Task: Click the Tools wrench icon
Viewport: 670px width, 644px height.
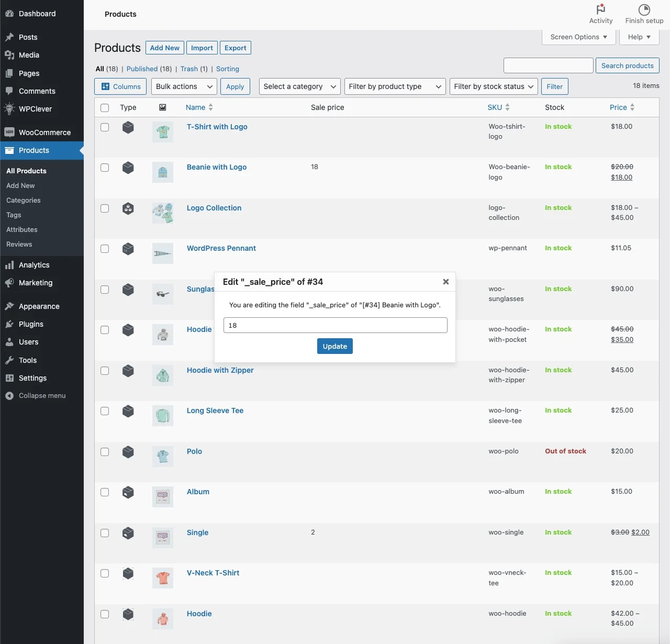Action: (x=9, y=360)
